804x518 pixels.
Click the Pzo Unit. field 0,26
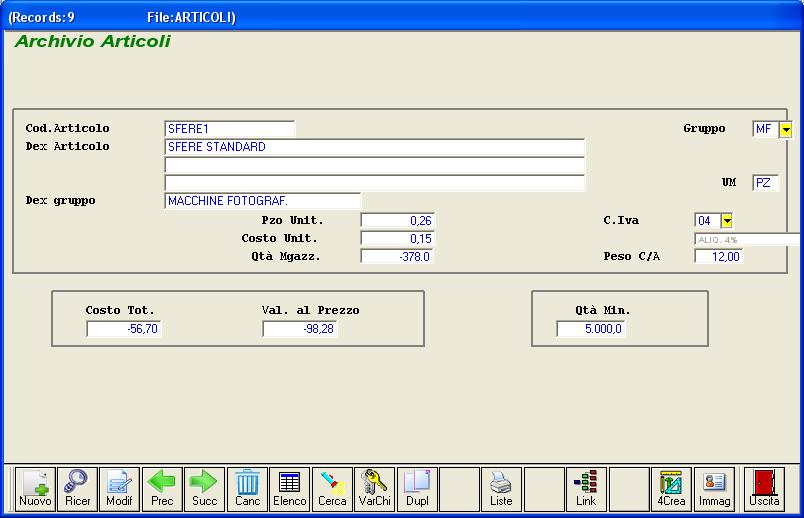click(397, 221)
